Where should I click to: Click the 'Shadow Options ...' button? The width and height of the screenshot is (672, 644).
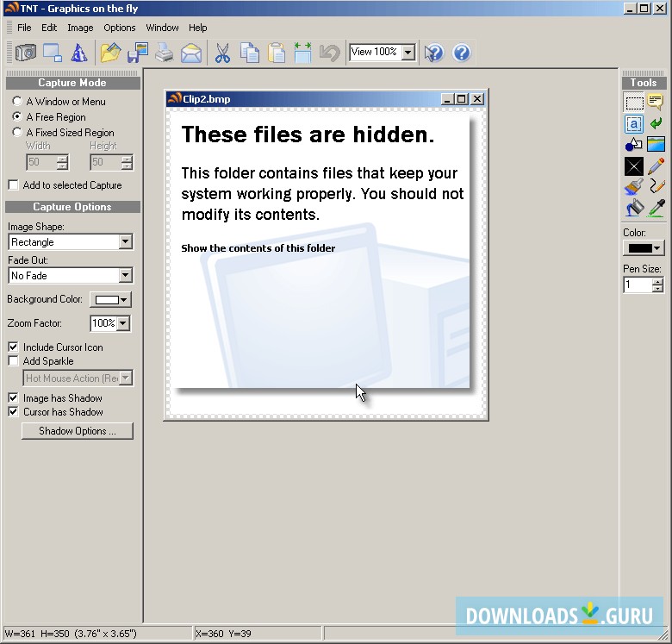tap(78, 431)
